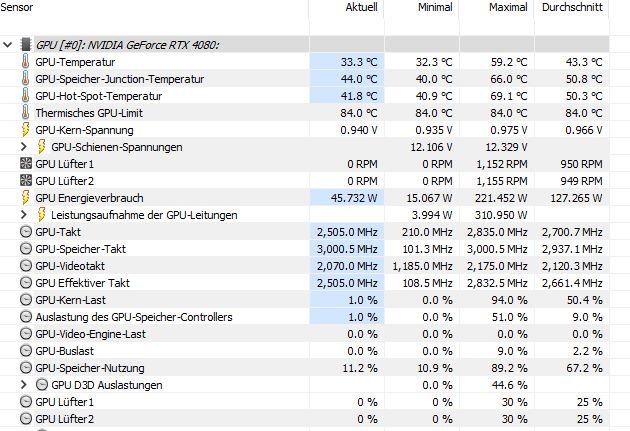Select the GPU-Speicher-Junction-Temperatur row
Viewport: 630px width, 431px height.
tap(305, 79)
